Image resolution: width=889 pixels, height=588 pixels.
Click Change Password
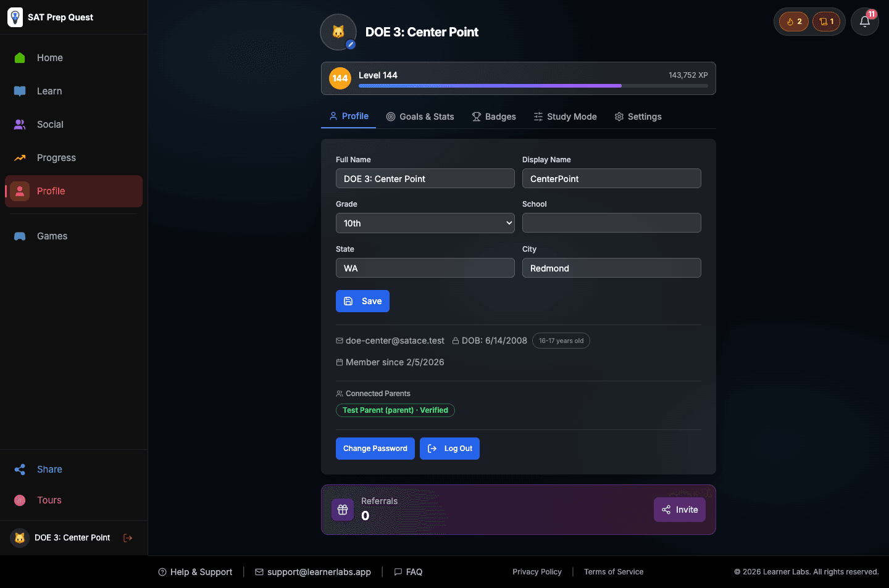coord(375,448)
